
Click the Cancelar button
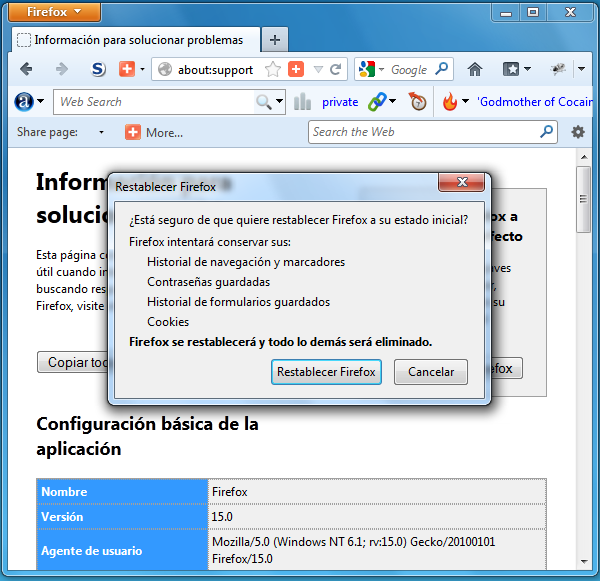pyautogui.click(x=431, y=372)
